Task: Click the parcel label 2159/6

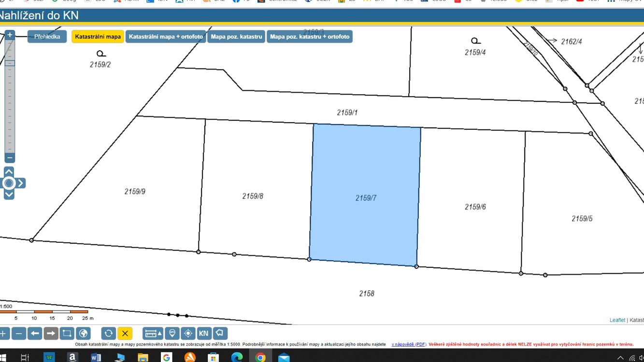Action: tap(475, 207)
